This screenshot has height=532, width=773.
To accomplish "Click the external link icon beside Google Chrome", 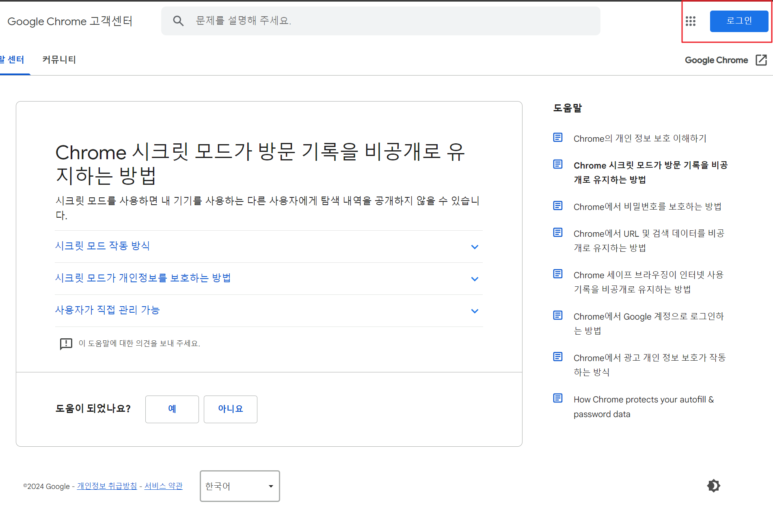I will click(761, 60).
